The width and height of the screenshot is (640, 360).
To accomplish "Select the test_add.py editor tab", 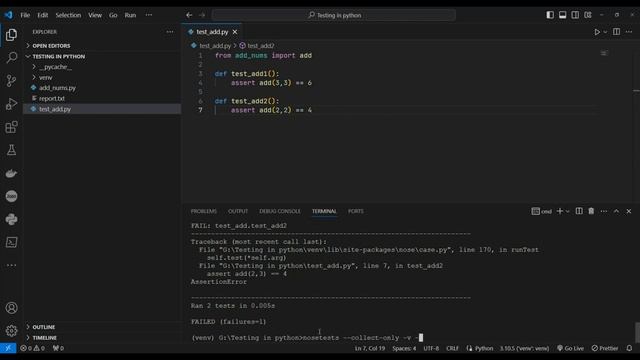I will click(211, 32).
